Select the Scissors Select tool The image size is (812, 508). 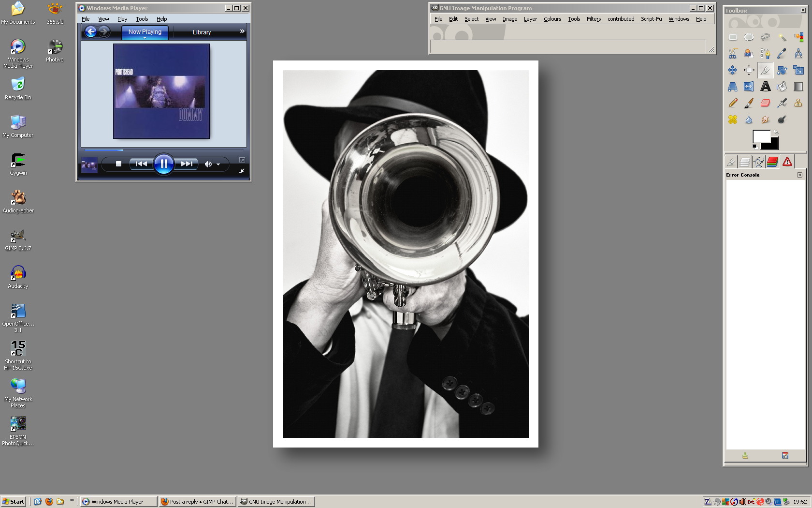733,54
